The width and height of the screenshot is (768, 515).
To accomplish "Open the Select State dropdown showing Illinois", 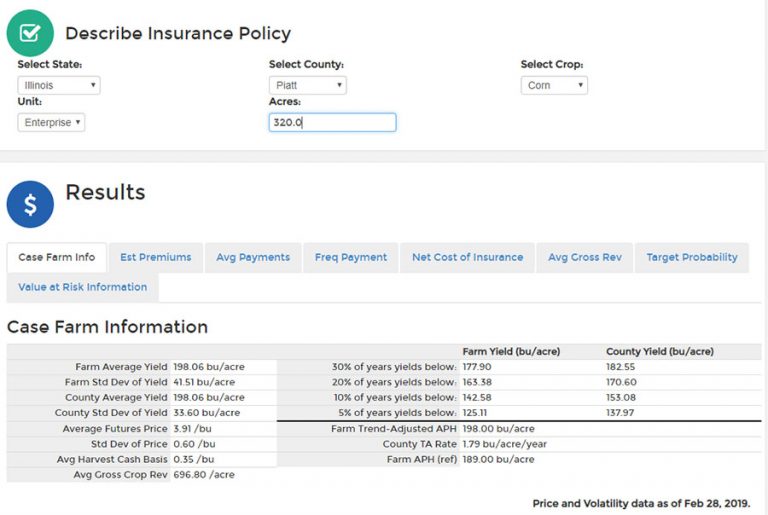I will pyautogui.click(x=59, y=85).
